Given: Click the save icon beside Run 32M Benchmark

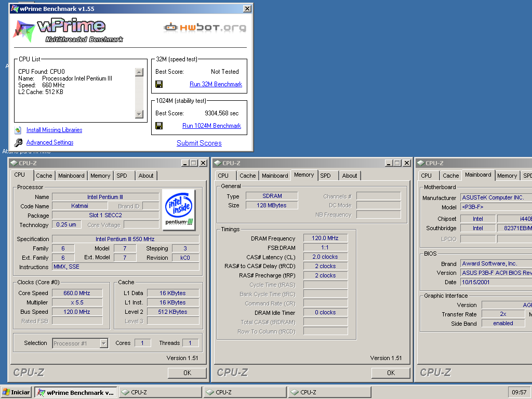Looking at the screenshot, I should (159, 84).
